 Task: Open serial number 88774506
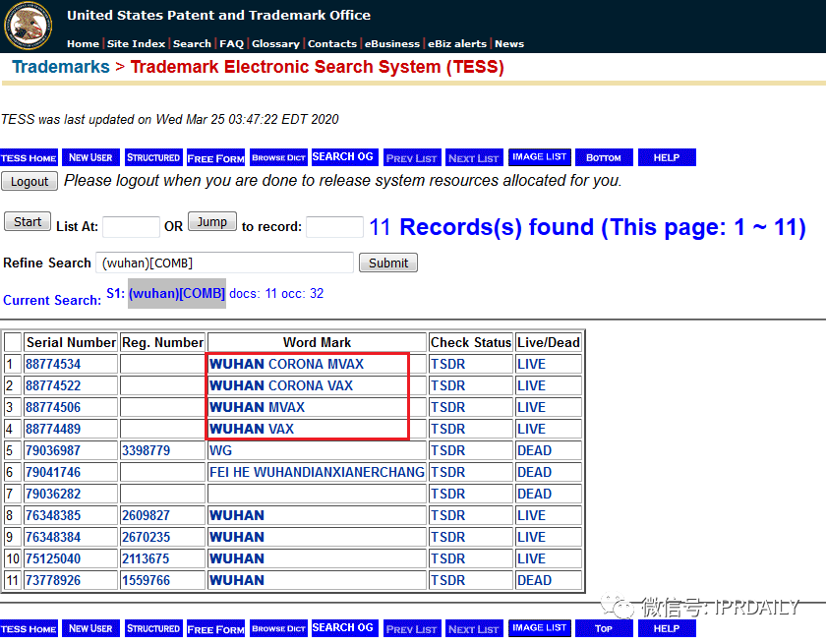tap(53, 407)
